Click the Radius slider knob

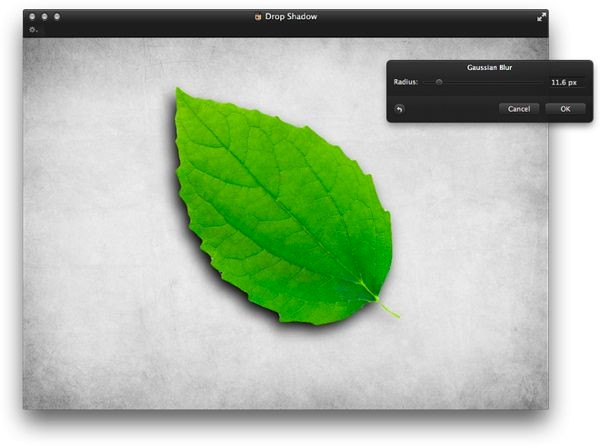(x=439, y=82)
